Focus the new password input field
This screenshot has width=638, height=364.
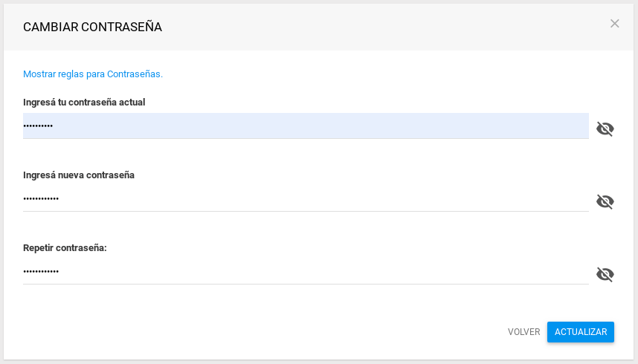coord(306,198)
